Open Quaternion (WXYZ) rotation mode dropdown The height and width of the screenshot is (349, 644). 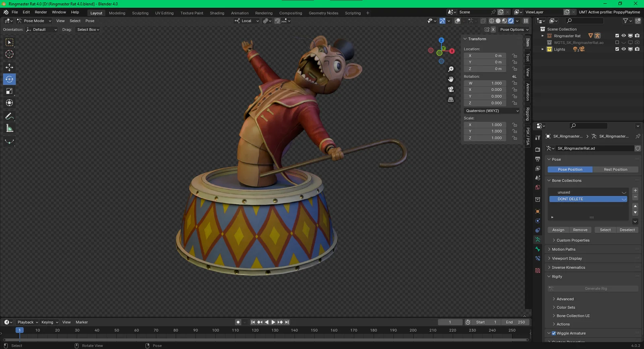click(x=492, y=111)
